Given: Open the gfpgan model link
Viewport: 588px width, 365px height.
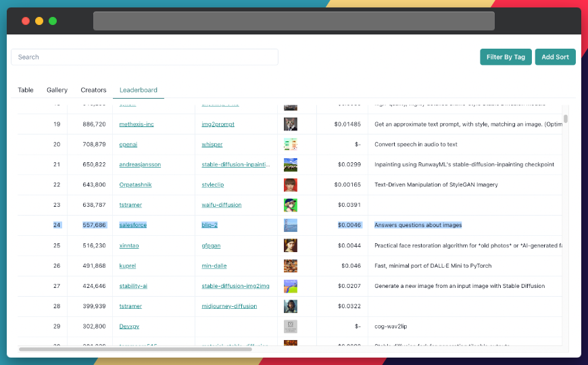Looking at the screenshot, I should point(211,246).
